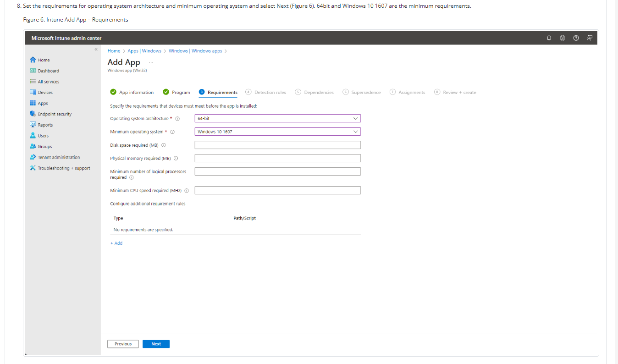Open Groups in the left navigation

tap(41, 147)
